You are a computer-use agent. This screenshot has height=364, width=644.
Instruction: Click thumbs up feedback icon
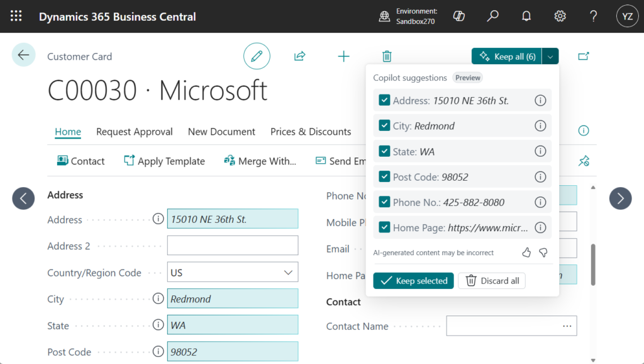click(526, 253)
